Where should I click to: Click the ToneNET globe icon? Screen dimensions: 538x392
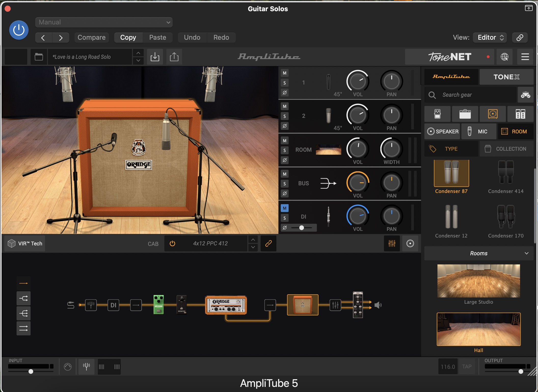pyautogui.click(x=504, y=57)
